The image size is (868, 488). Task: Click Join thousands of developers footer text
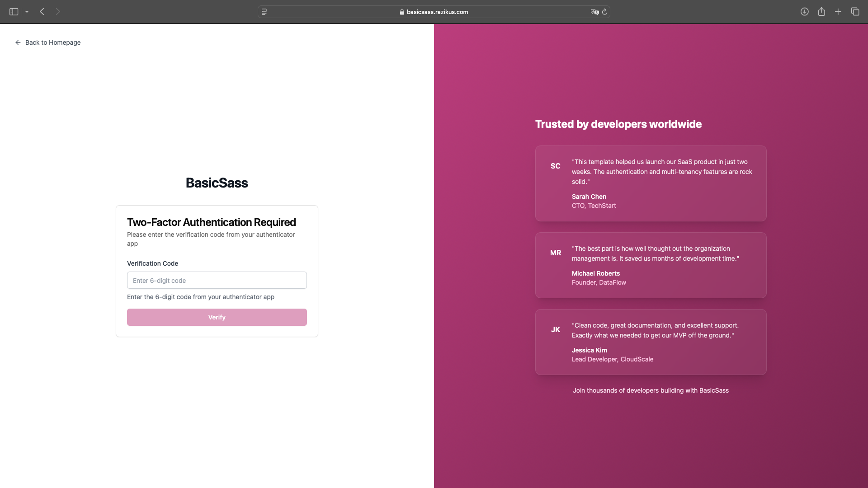click(651, 390)
